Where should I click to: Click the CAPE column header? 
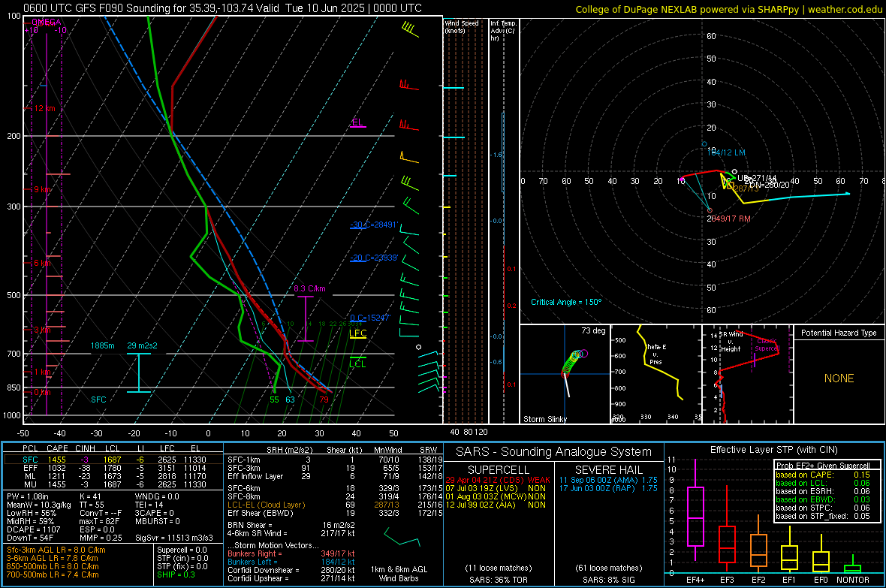click(57, 448)
